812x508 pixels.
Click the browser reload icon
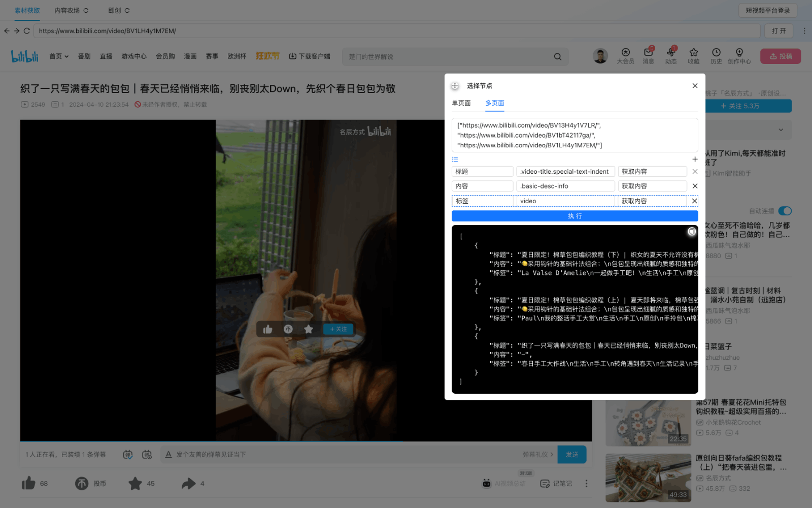tap(27, 31)
